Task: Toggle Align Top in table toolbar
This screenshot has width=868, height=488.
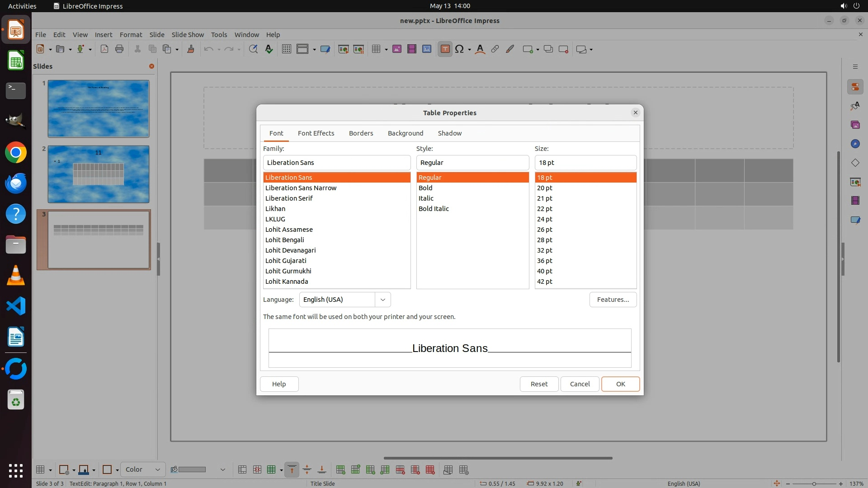Action: (292, 470)
